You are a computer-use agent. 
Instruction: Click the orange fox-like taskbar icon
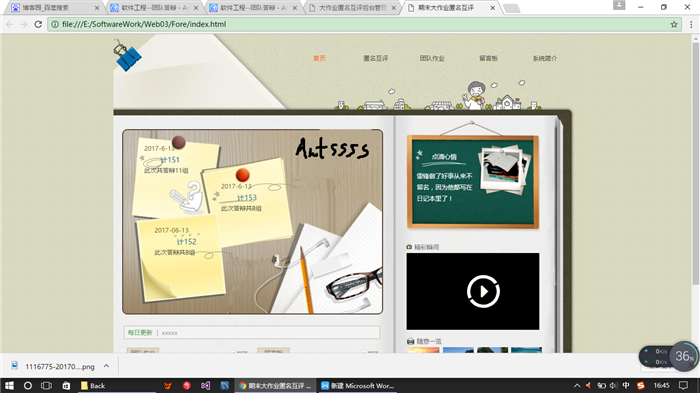(168, 385)
